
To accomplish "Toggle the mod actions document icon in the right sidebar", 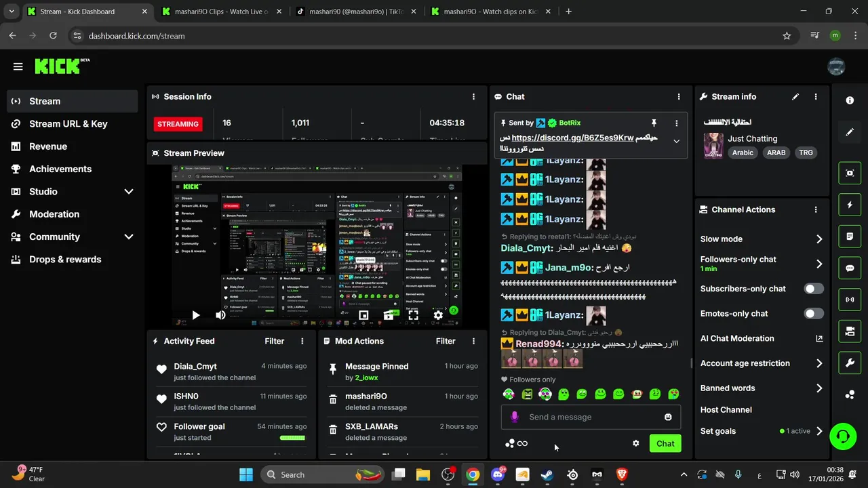I will click(x=850, y=237).
